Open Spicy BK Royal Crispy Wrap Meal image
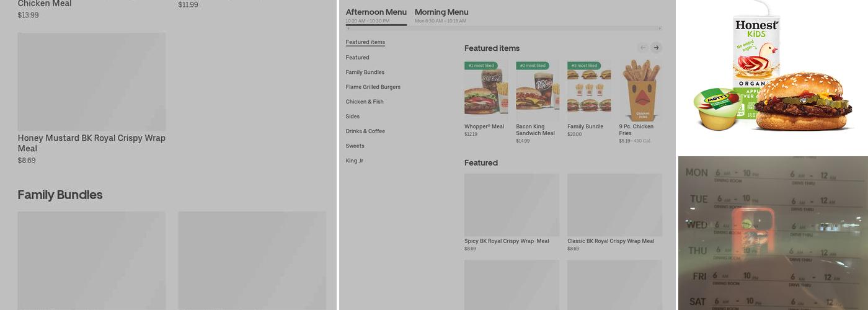 pyautogui.click(x=511, y=205)
